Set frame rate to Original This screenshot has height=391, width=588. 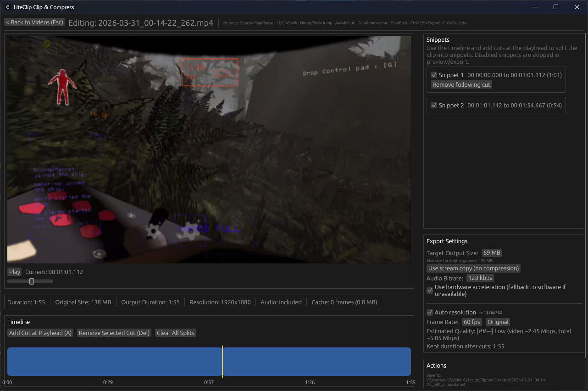pyautogui.click(x=498, y=322)
